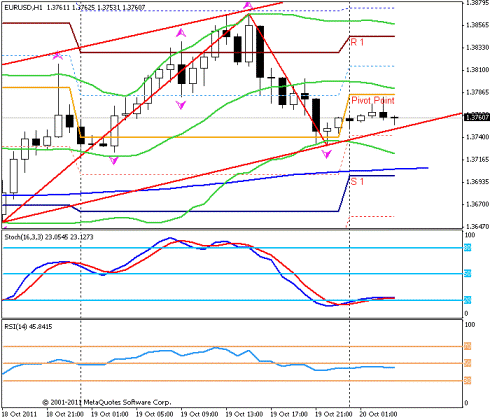This screenshot has height=420, width=490.
Task: Click the RSI(14) 45.8415 indicator label
Action: [28, 327]
